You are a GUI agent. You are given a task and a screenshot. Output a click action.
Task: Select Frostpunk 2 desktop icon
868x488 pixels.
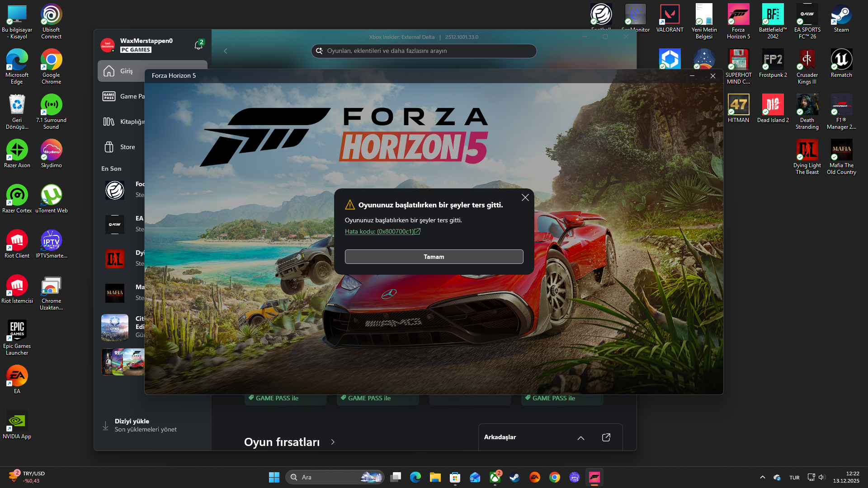point(773,63)
